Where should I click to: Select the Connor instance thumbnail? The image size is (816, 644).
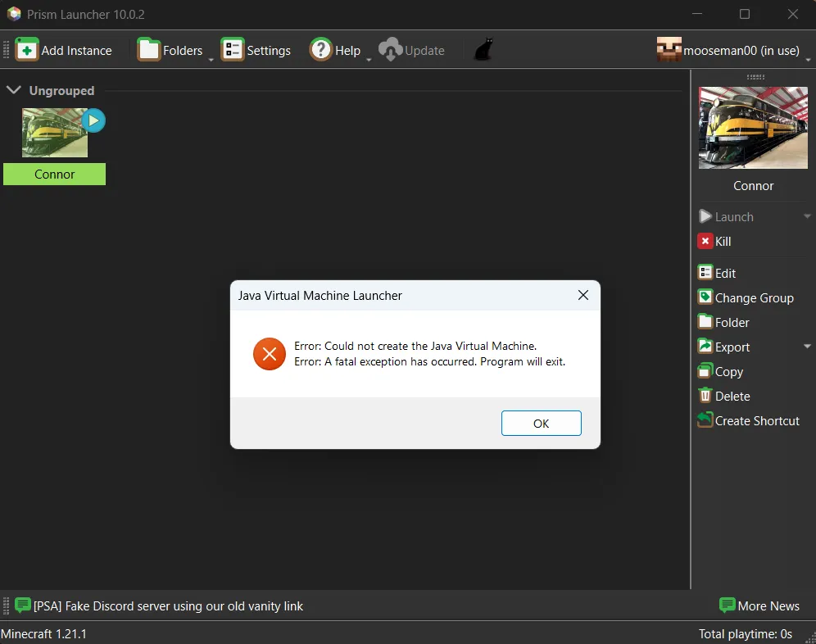[54, 133]
